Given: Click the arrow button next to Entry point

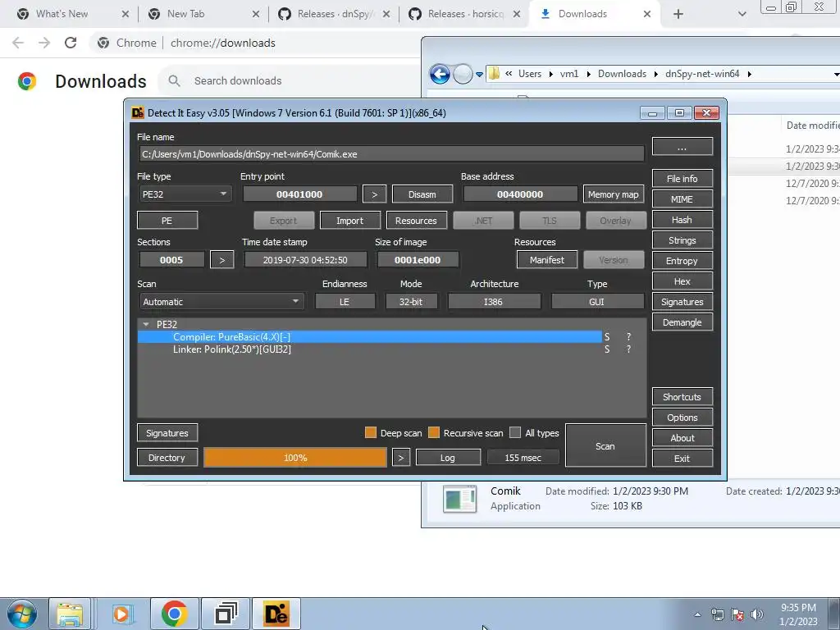Looking at the screenshot, I should pyautogui.click(x=374, y=194).
